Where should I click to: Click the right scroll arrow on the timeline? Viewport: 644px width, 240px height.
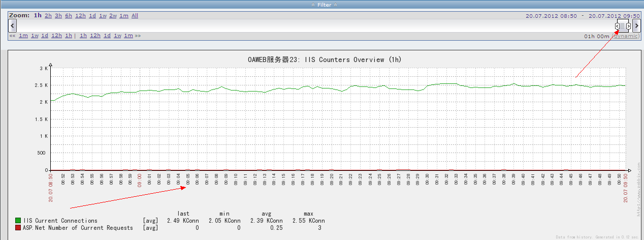click(636, 25)
